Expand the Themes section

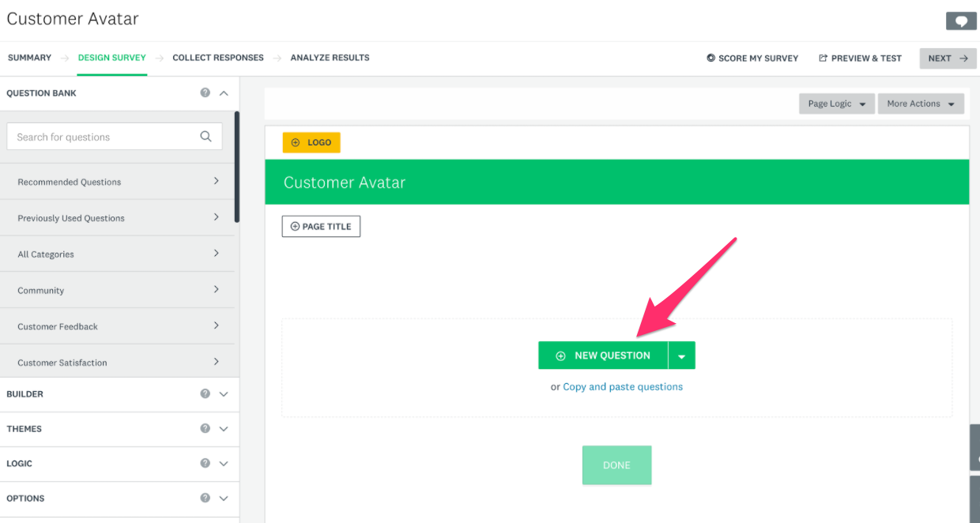point(224,429)
